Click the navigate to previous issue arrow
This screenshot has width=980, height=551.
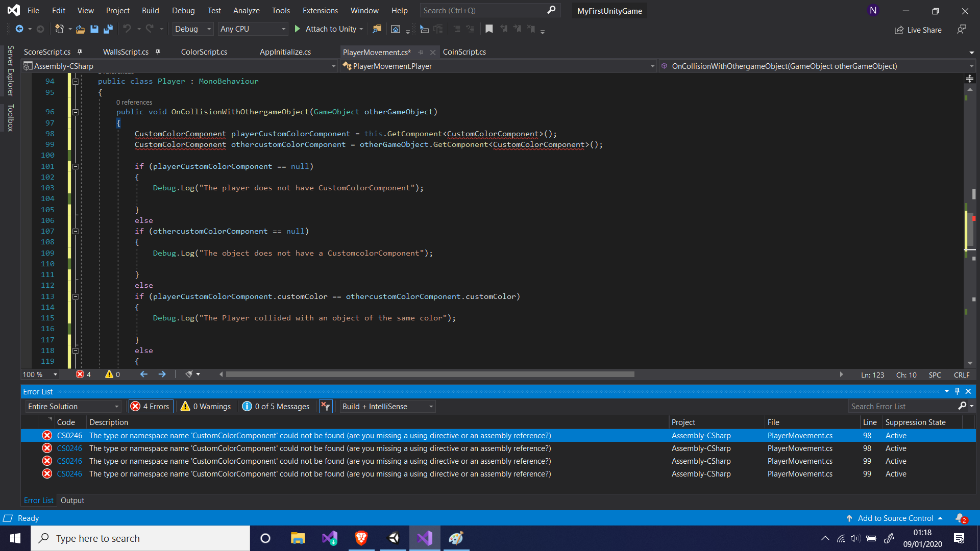[x=144, y=374]
